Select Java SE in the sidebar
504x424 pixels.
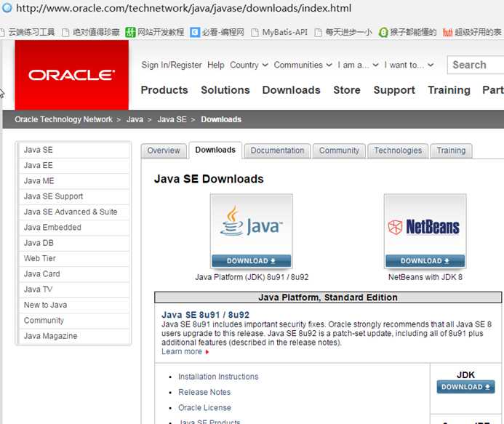pos(74,150)
